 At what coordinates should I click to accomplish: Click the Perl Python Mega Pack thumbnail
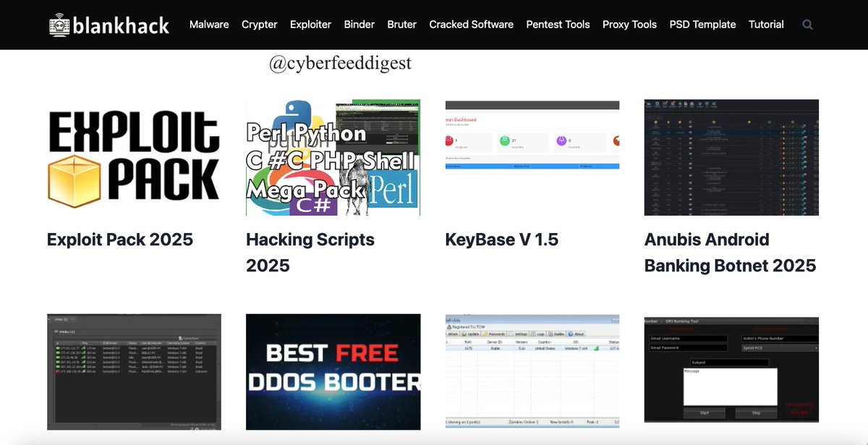[x=333, y=158]
